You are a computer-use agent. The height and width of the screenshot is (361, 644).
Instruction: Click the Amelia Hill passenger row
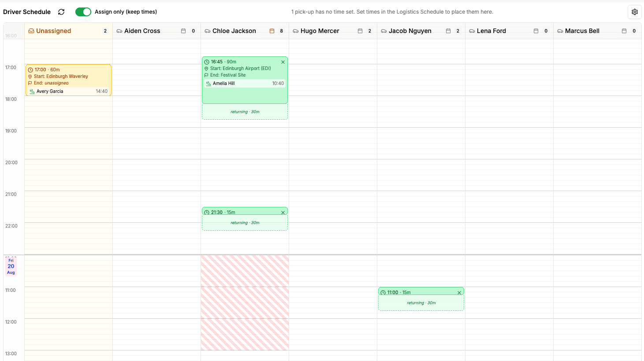[x=245, y=83]
